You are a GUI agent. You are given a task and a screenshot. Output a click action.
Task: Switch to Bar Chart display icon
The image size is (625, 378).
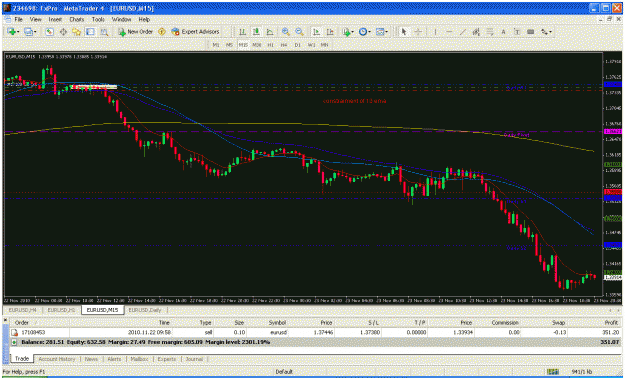click(242, 32)
